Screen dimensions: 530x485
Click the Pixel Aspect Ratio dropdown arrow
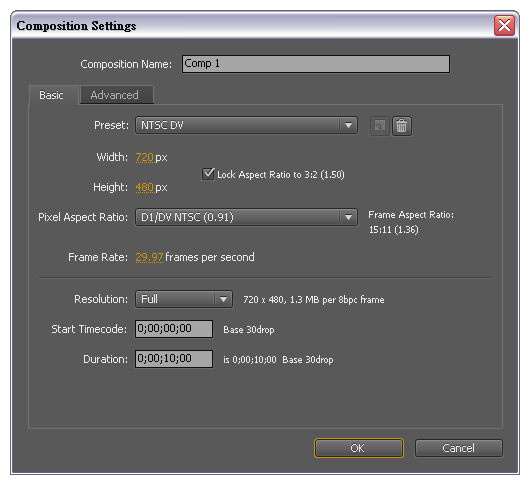[348, 217]
